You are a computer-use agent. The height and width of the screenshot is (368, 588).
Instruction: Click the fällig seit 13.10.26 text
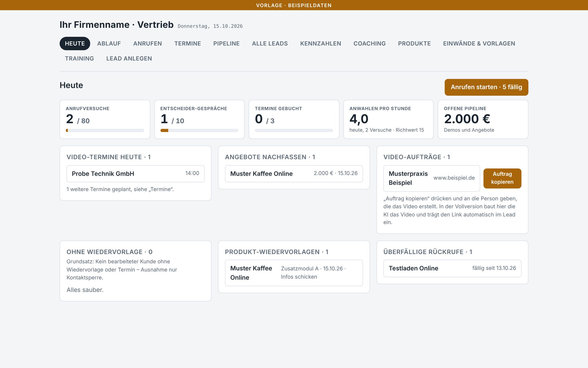[x=494, y=268]
